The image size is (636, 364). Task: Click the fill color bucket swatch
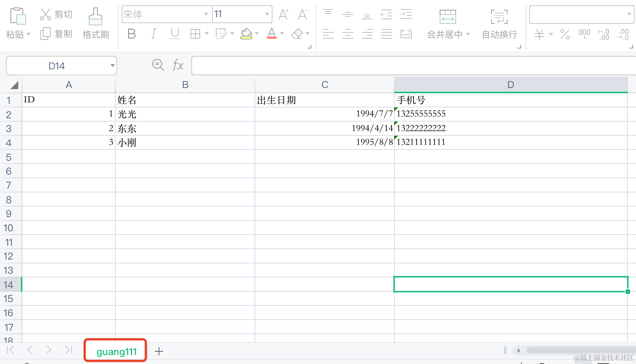pos(246,34)
